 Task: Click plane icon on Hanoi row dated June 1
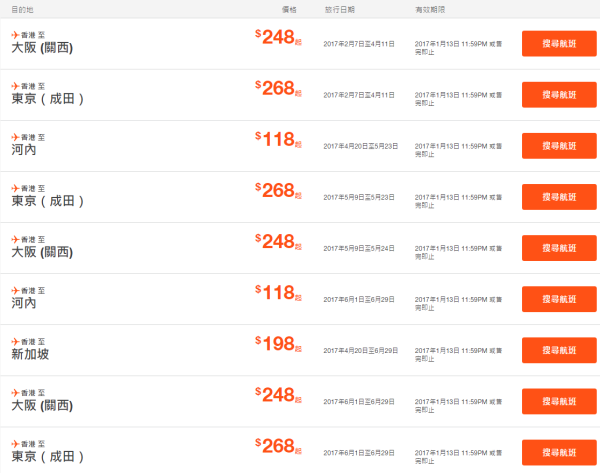click(x=15, y=290)
